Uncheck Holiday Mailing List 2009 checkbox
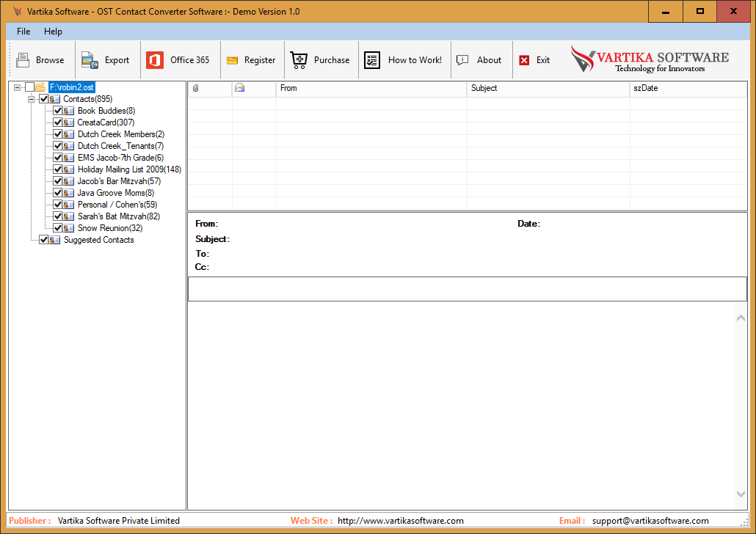This screenshot has height=534, width=756. point(58,169)
